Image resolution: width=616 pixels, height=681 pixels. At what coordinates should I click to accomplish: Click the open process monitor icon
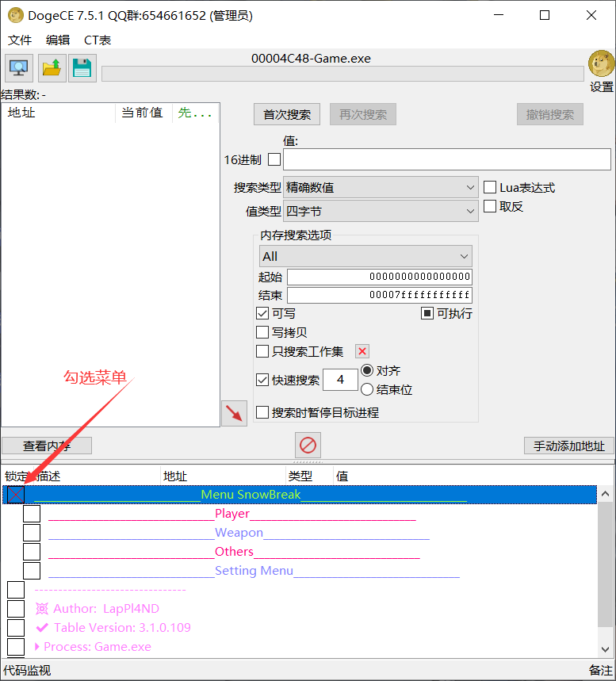click(x=19, y=68)
